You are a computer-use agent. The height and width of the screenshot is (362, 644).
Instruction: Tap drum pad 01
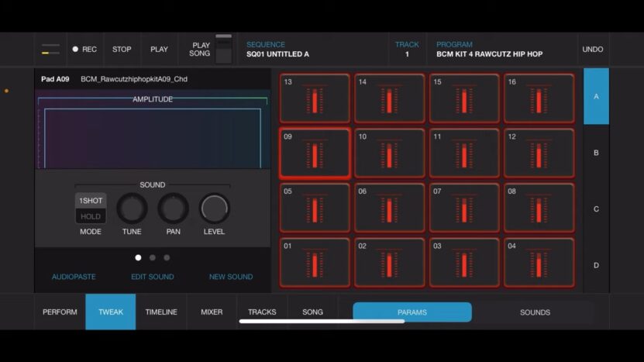(x=315, y=263)
